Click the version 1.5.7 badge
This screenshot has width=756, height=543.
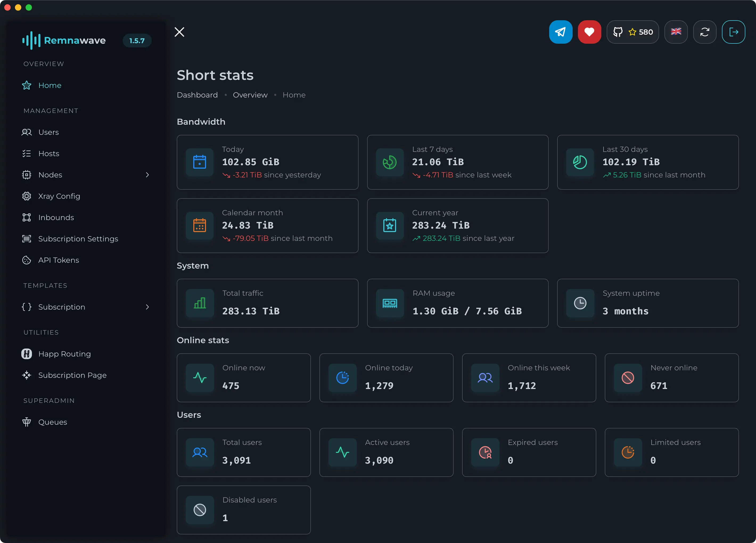(137, 41)
